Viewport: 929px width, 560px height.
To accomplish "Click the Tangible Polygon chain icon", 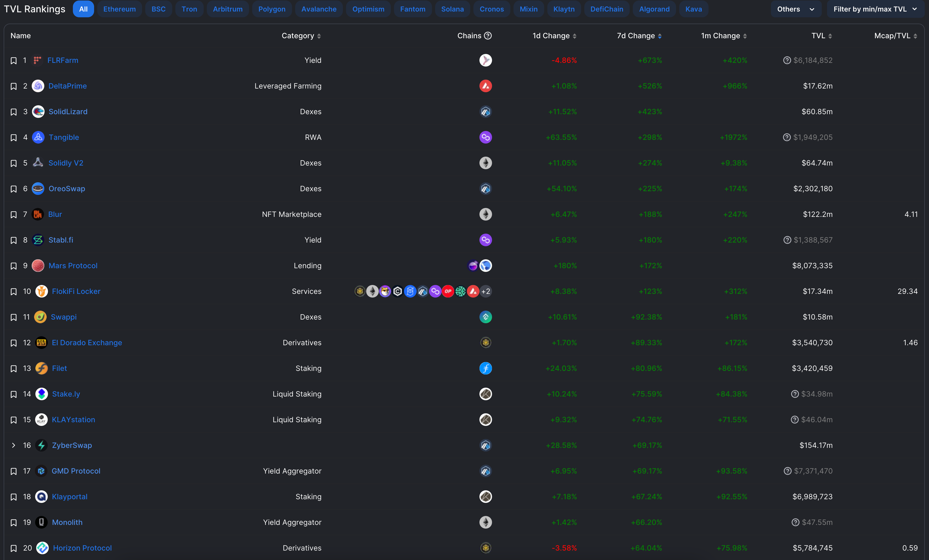I will click(x=485, y=137).
